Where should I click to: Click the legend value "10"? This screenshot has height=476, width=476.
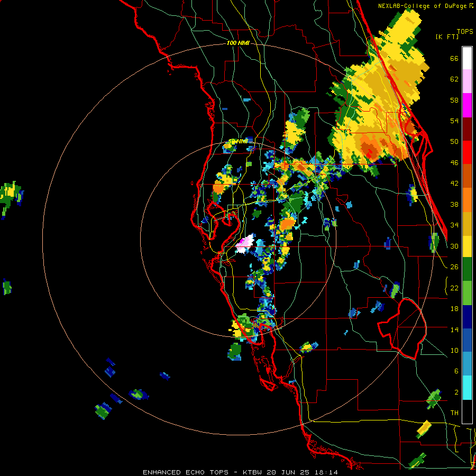click(454, 350)
